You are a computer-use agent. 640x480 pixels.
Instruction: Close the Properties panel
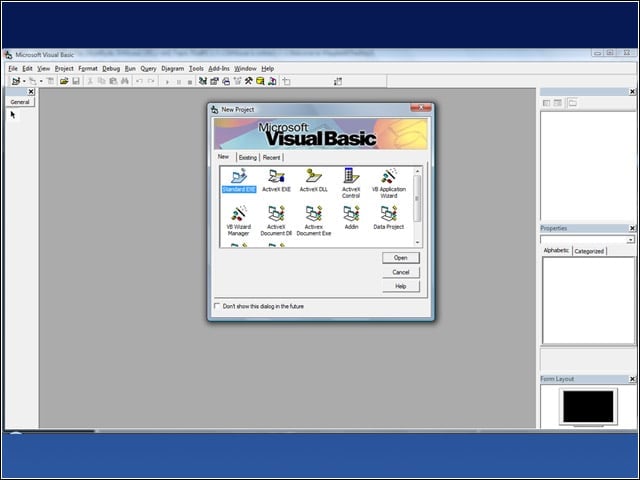click(x=632, y=228)
